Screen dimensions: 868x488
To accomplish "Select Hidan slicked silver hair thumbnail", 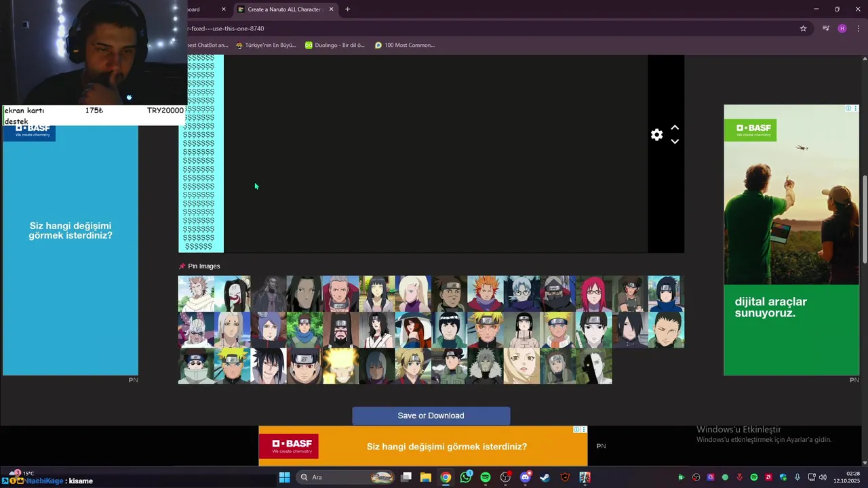I will pos(340,293).
